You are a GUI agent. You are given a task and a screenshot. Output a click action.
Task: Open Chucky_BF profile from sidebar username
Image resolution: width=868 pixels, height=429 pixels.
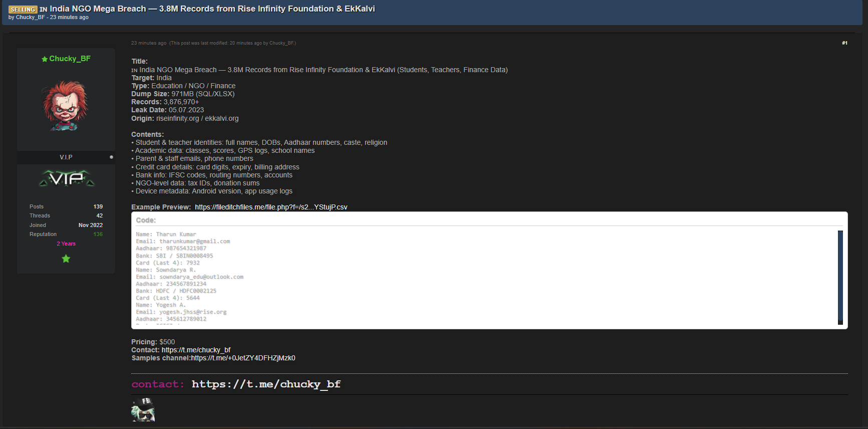70,59
